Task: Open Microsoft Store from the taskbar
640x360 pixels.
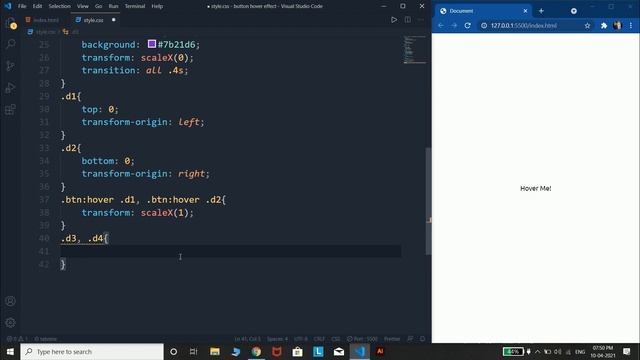Action: click(x=298, y=351)
